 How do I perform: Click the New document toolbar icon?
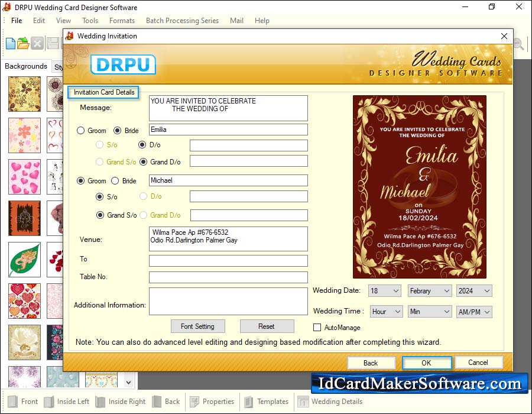(x=11, y=43)
